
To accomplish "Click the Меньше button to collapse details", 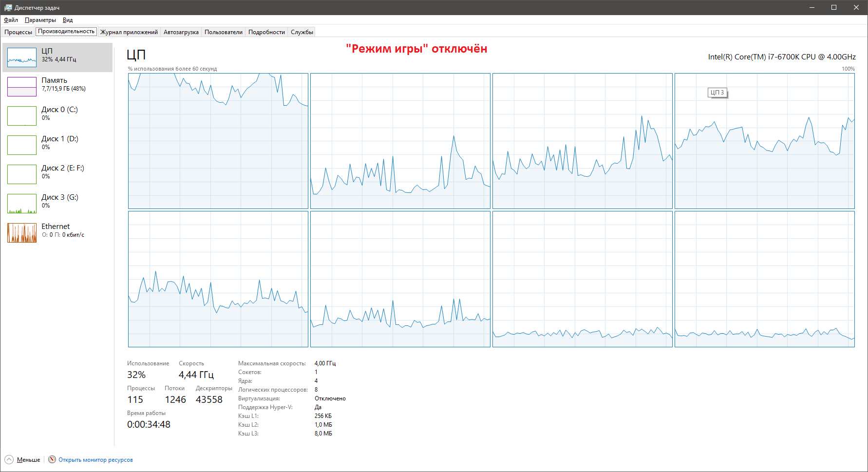I will 29,460.
